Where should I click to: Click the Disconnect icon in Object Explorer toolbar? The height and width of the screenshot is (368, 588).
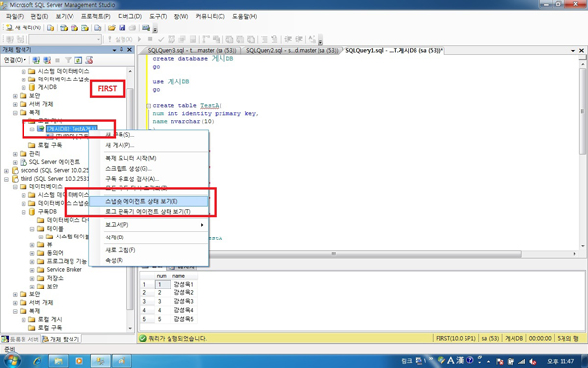(x=47, y=60)
